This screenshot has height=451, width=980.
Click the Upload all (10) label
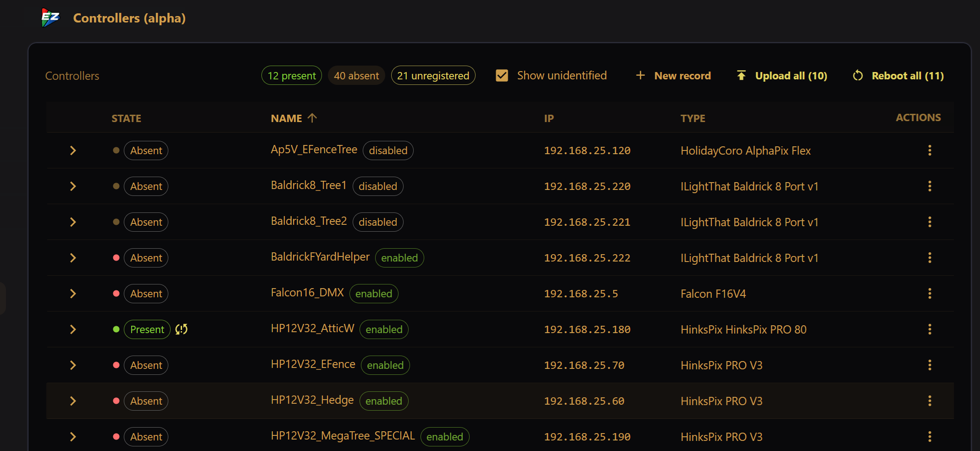[x=791, y=76]
